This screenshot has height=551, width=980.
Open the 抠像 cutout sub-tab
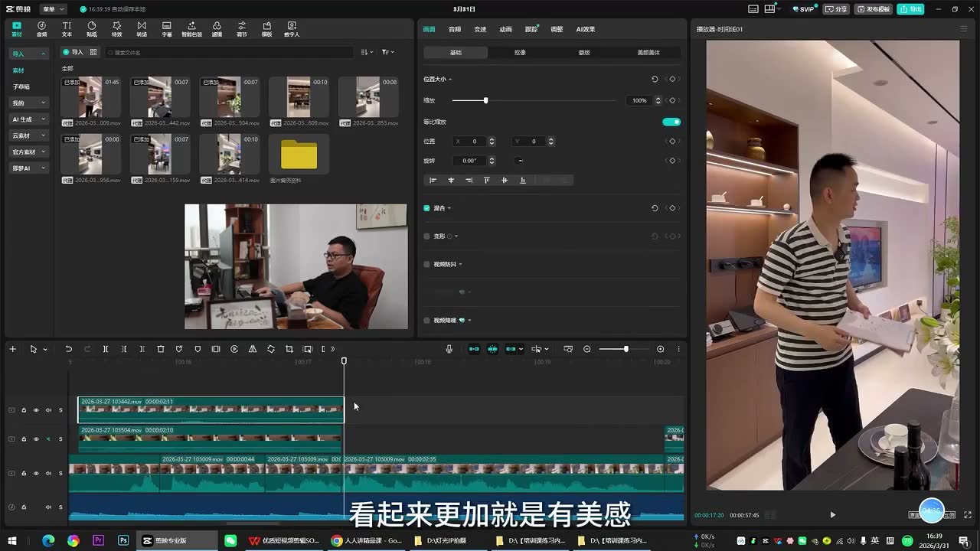(520, 52)
